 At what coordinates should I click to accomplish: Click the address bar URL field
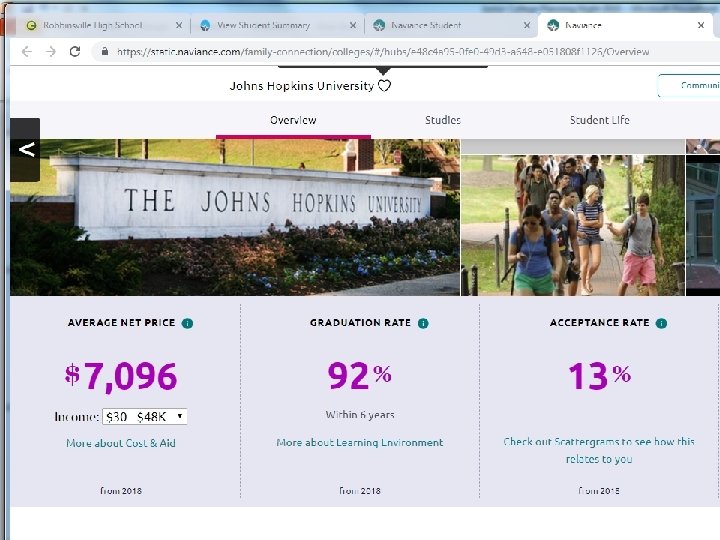point(404,51)
